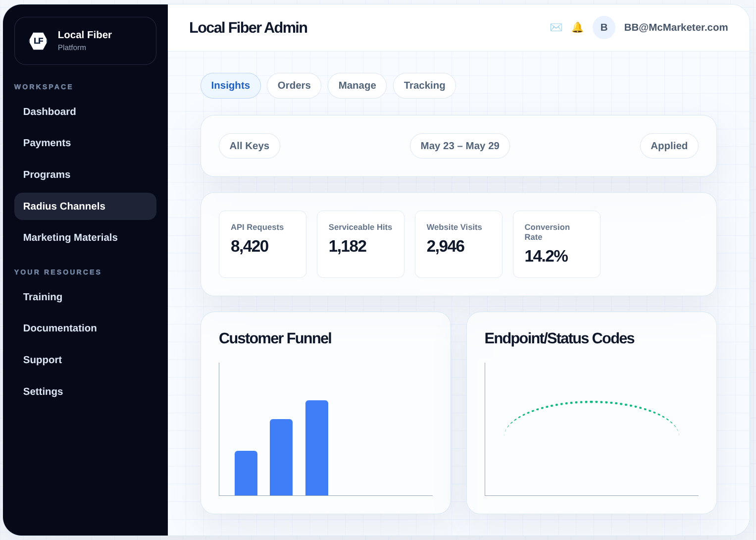Click the Customer Funnel heading

[x=275, y=338]
